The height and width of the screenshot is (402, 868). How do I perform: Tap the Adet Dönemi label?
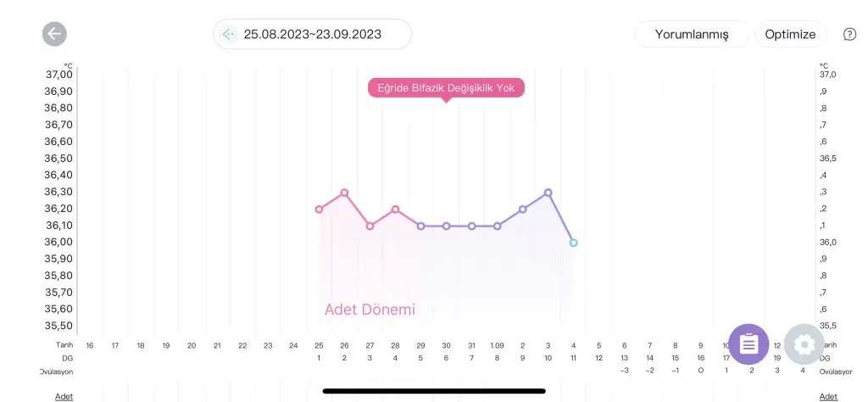370,310
